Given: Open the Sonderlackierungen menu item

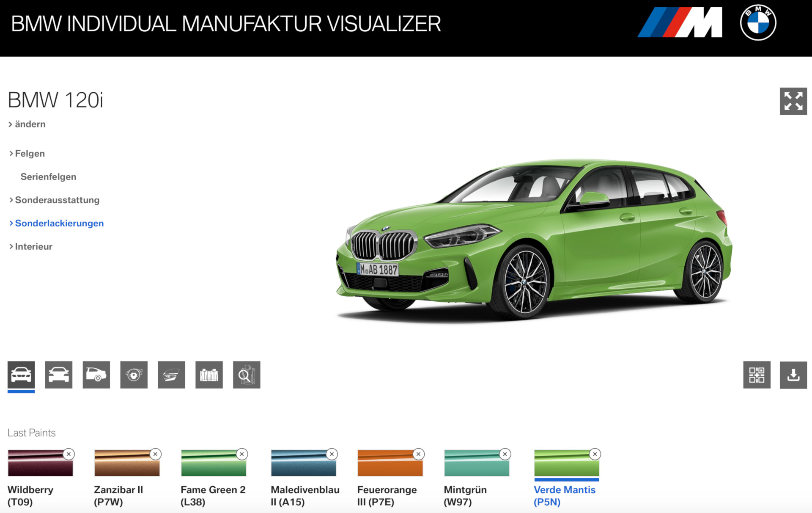Looking at the screenshot, I should tap(59, 223).
